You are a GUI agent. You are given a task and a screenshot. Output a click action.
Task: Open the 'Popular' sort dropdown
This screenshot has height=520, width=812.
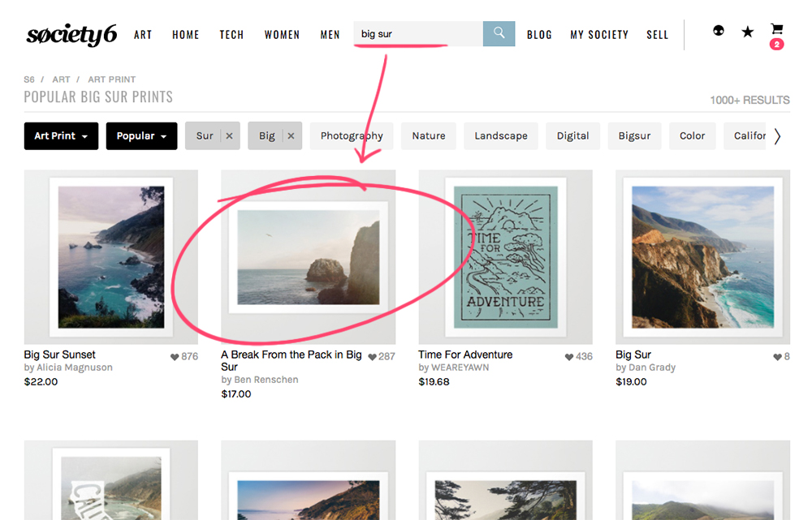click(141, 135)
